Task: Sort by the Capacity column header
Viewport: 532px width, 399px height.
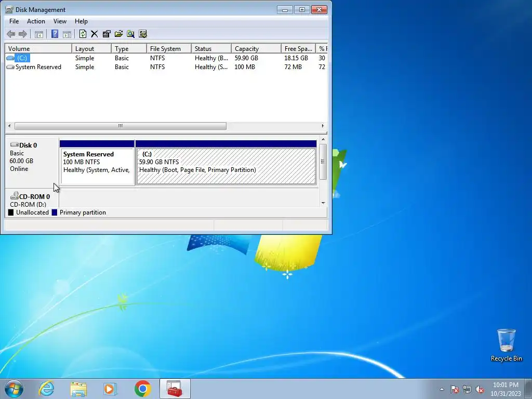Action: (256, 48)
